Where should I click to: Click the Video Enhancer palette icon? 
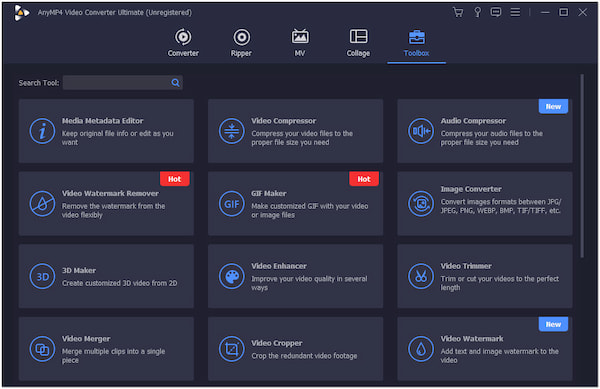(232, 276)
